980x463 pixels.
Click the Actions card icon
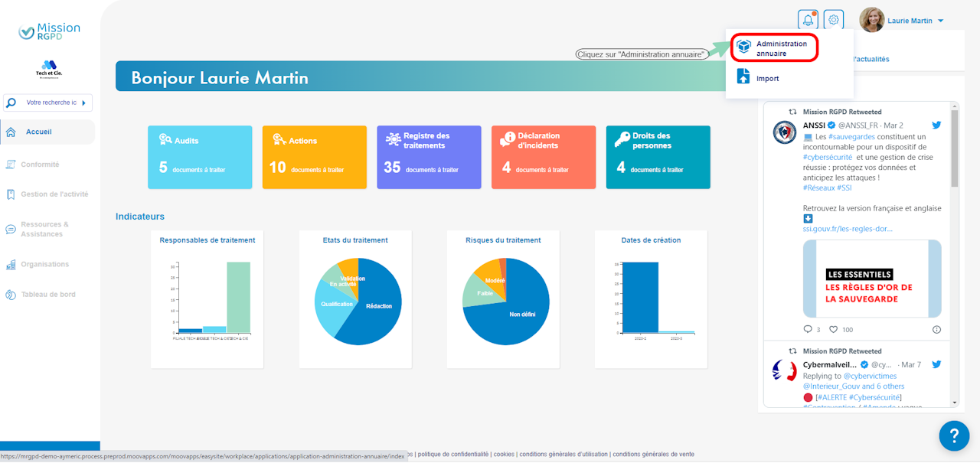point(279,139)
